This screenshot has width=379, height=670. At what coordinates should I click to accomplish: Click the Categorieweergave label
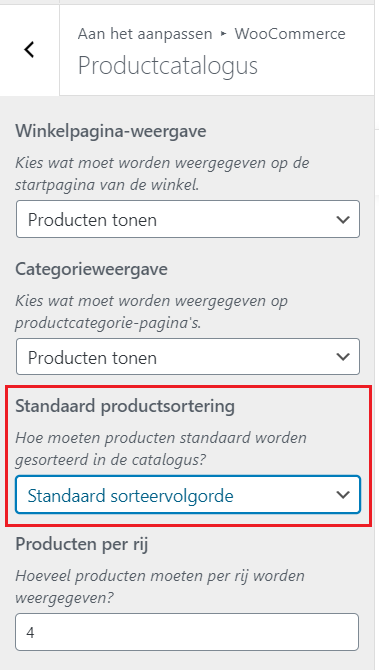(x=91, y=269)
